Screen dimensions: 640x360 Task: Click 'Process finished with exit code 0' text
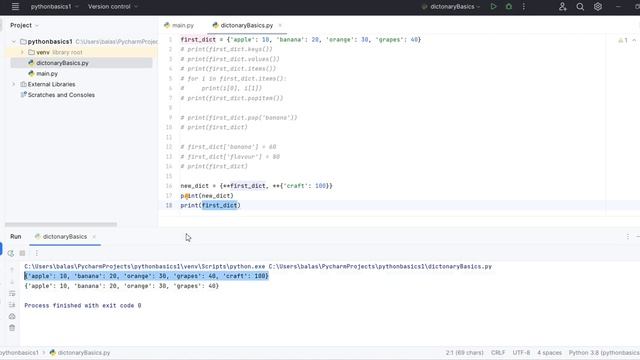[83, 306]
